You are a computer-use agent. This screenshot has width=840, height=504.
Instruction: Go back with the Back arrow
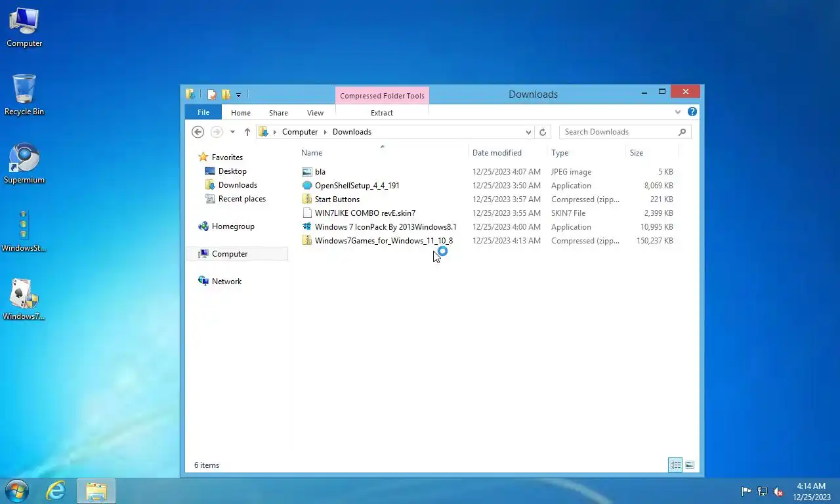pyautogui.click(x=198, y=132)
